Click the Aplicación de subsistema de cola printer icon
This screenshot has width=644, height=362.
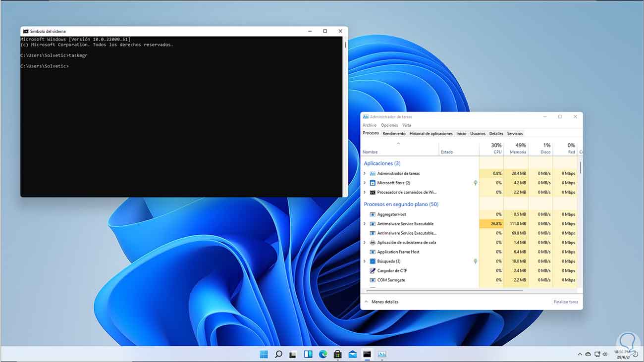click(x=373, y=243)
